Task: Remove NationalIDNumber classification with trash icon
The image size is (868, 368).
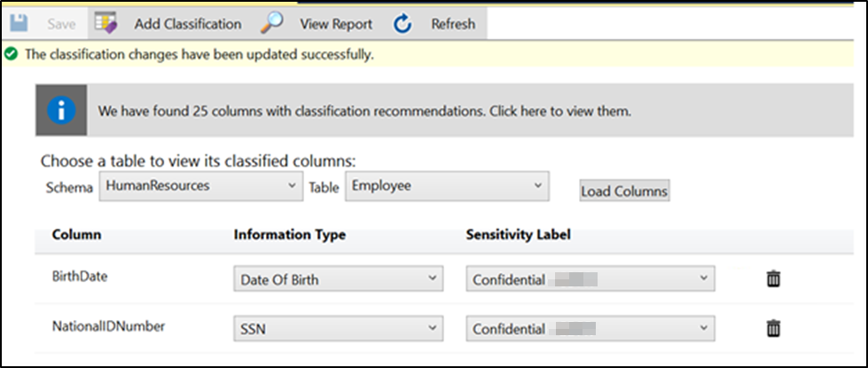Action: click(773, 329)
